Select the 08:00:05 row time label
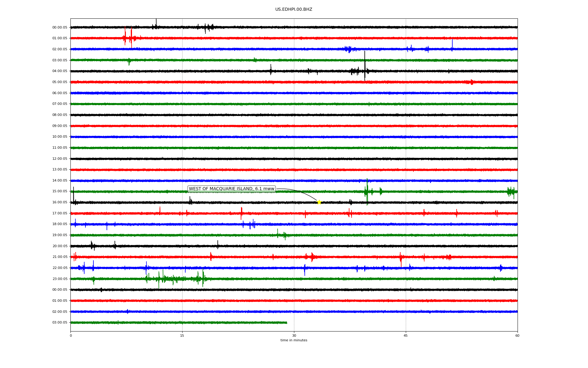This screenshot has width=588, height=368. click(60, 115)
